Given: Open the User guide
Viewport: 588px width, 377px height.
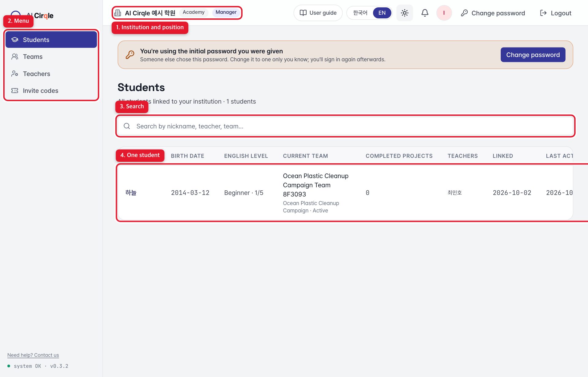Looking at the screenshot, I should pos(318,13).
